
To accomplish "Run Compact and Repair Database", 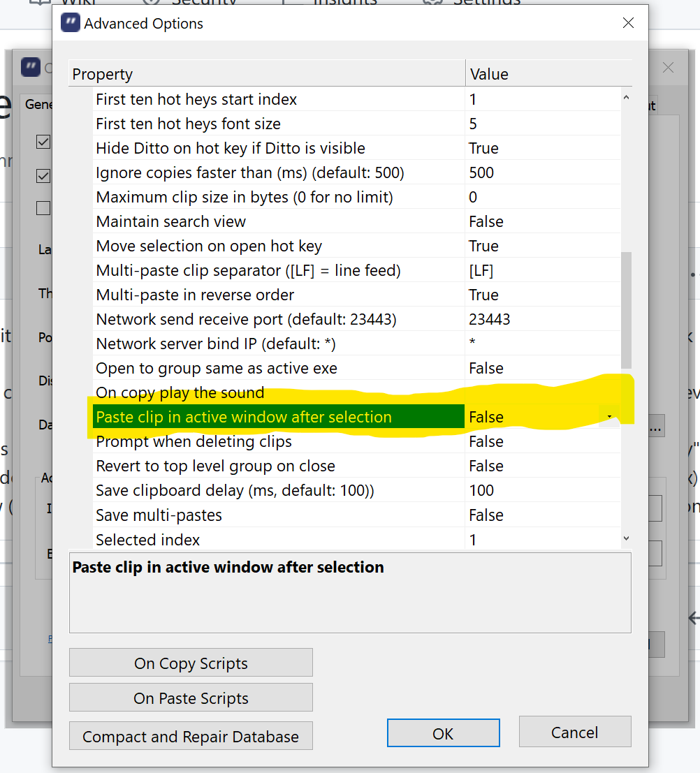I will [191, 735].
